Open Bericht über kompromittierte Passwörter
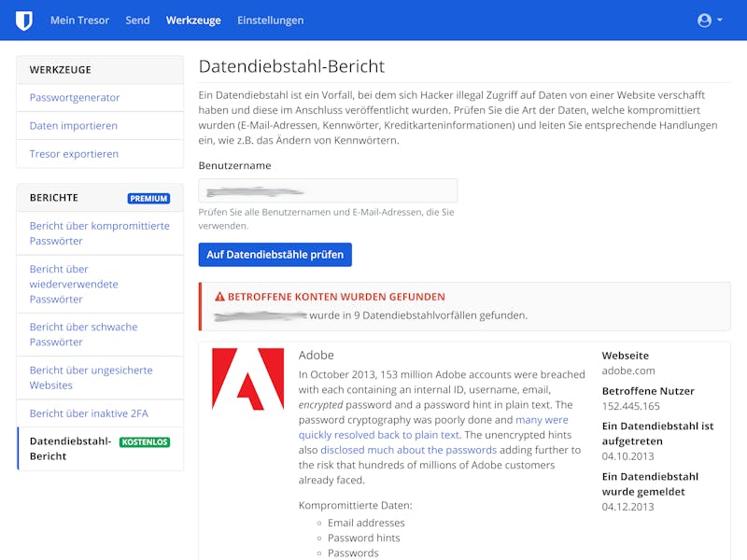This screenshot has width=747, height=560. click(100, 233)
